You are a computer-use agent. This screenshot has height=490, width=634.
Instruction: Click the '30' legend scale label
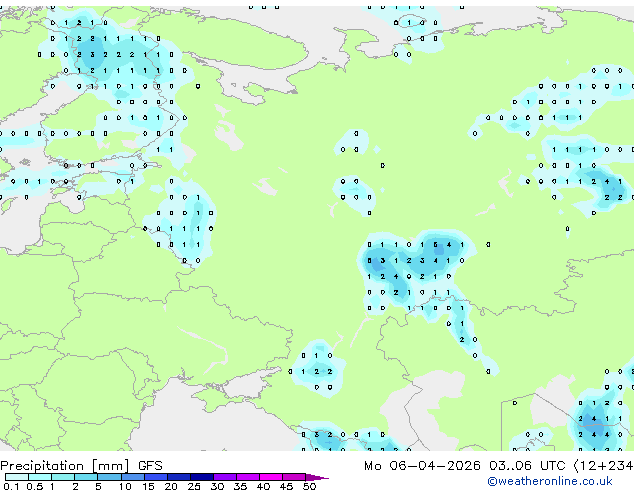coord(217,486)
